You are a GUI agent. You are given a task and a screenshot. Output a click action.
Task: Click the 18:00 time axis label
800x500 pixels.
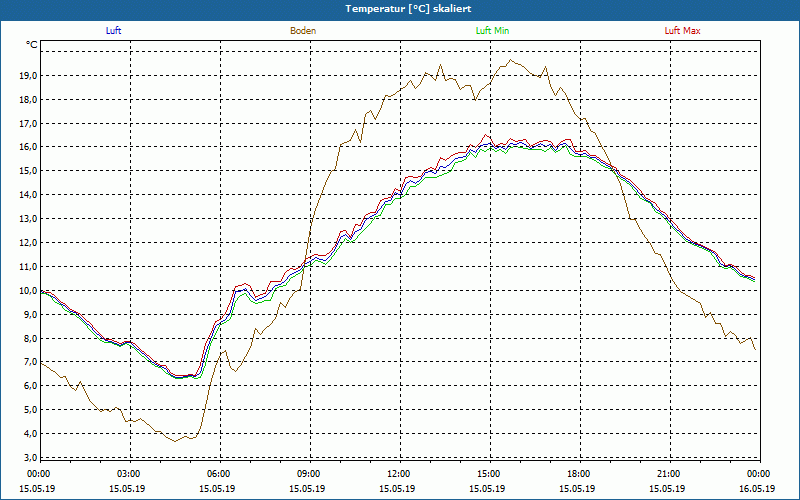click(x=577, y=474)
